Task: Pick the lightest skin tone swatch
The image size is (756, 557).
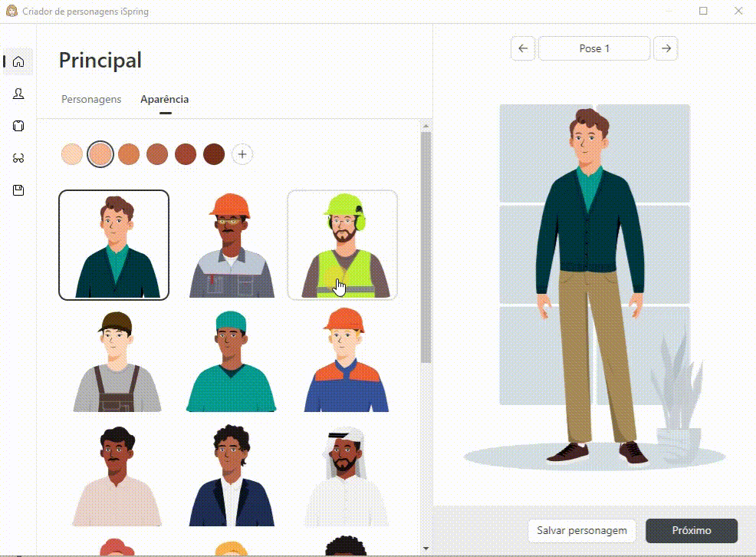Action: click(72, 154)
